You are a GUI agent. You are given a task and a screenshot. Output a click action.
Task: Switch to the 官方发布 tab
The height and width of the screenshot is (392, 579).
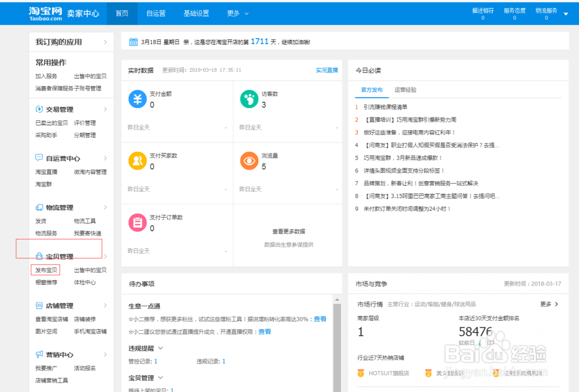click(372, 90)
